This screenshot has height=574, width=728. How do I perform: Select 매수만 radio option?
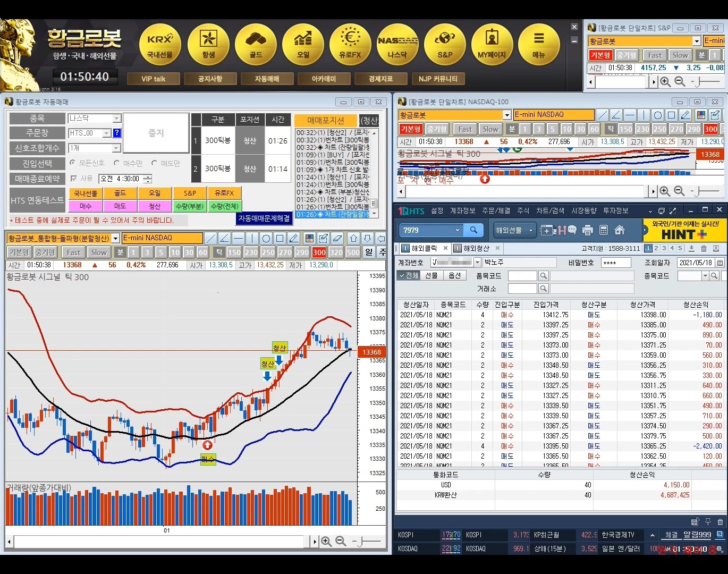point(117,163)
